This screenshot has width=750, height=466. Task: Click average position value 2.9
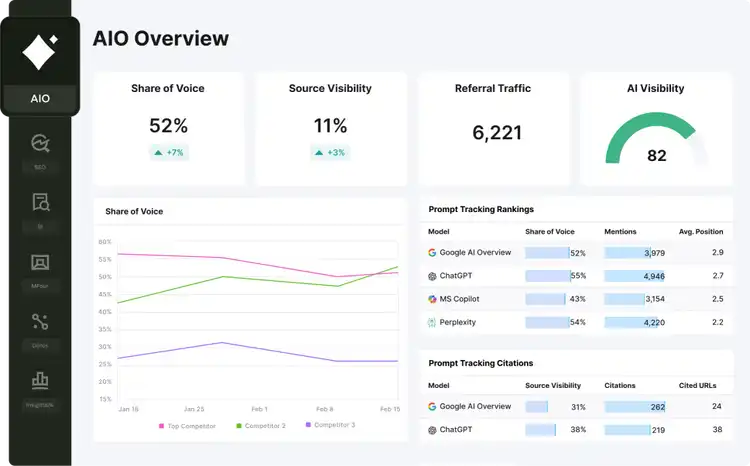tap(717, 252)
